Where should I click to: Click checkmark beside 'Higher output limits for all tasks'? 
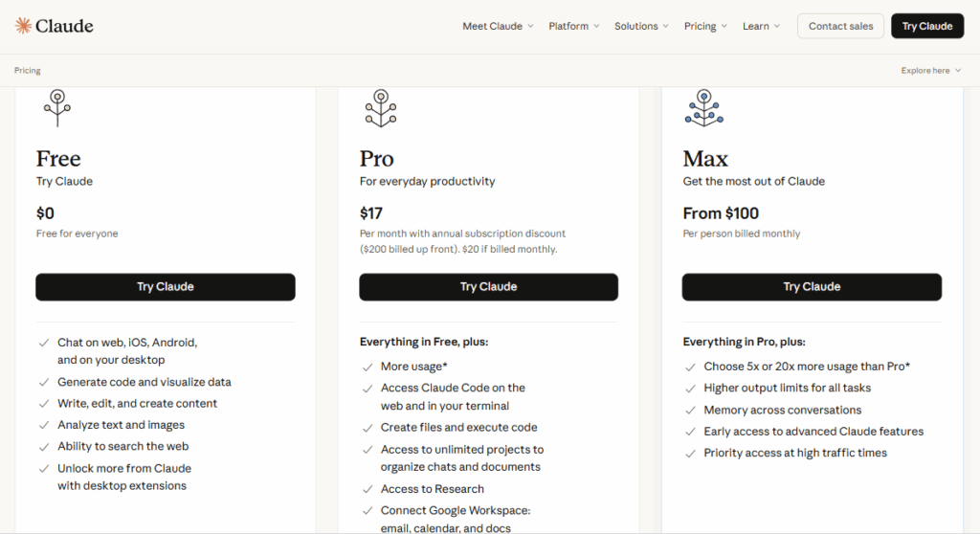click(690, 389)
